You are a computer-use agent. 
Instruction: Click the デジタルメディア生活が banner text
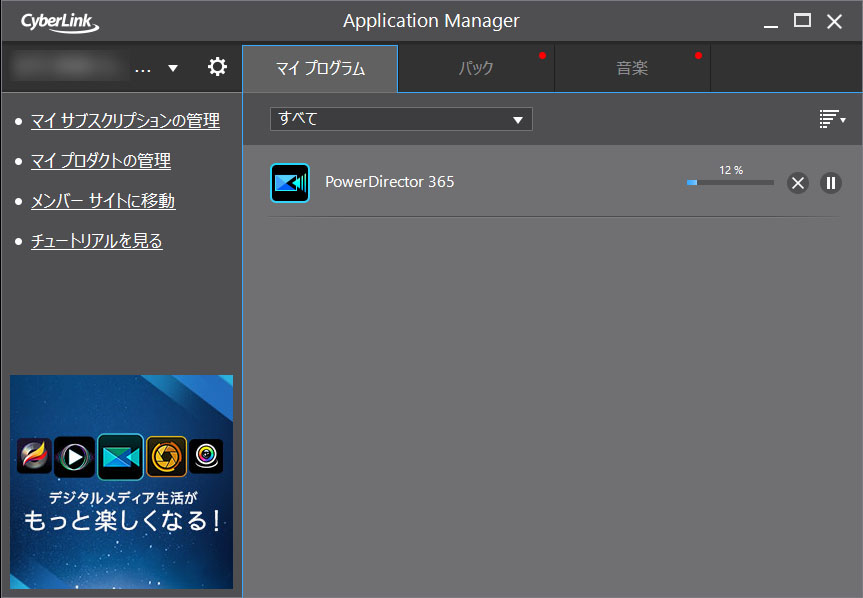(x=123, y=498)
